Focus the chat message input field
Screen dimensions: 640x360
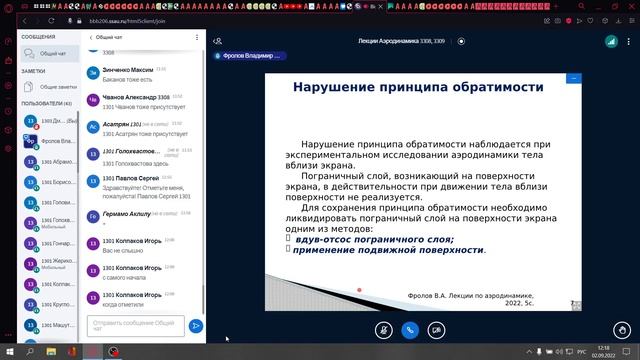tap(136, 326)
